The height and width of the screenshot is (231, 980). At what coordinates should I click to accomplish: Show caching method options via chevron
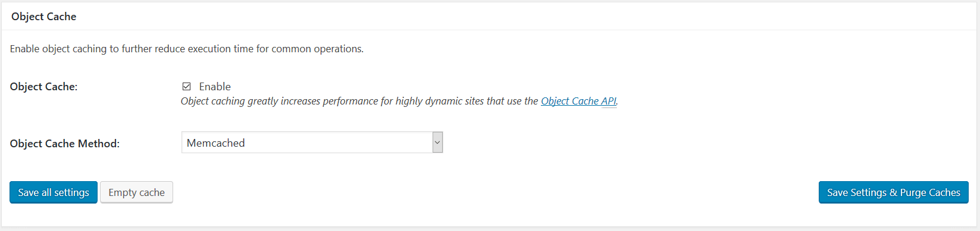(x=437, y=143)
